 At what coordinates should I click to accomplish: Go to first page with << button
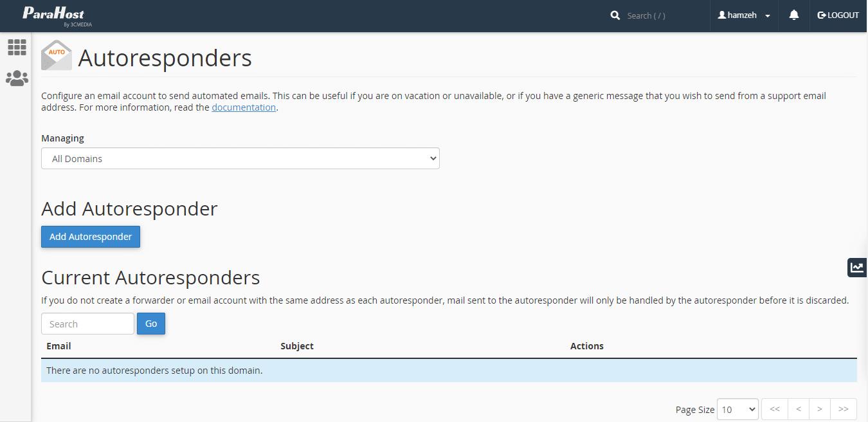(775, 409)
